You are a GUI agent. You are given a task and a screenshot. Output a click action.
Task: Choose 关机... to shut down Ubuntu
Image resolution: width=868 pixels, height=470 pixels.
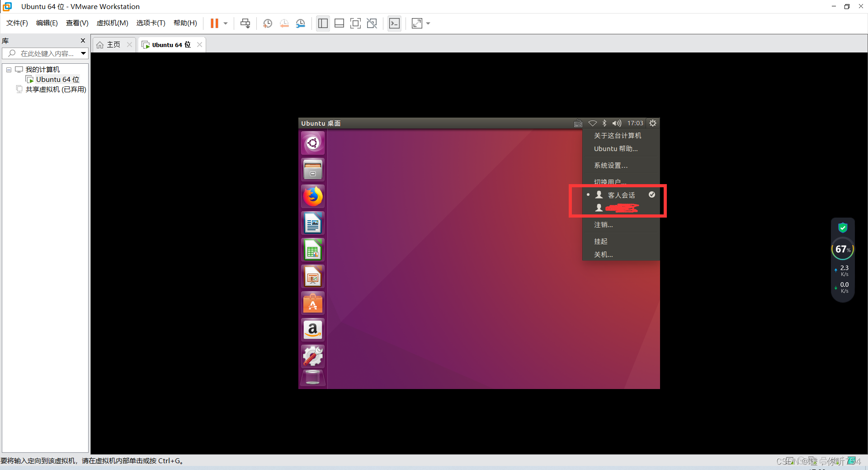[621, 255]
